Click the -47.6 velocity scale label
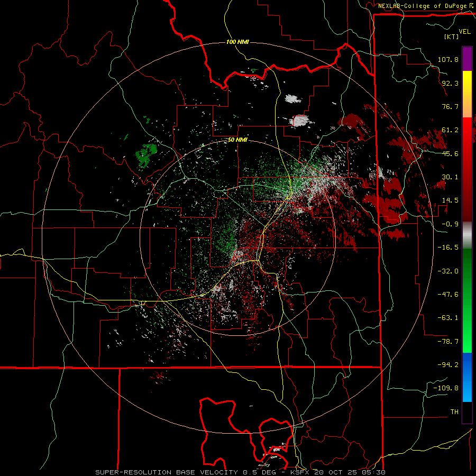 click(x=448, y=295)
